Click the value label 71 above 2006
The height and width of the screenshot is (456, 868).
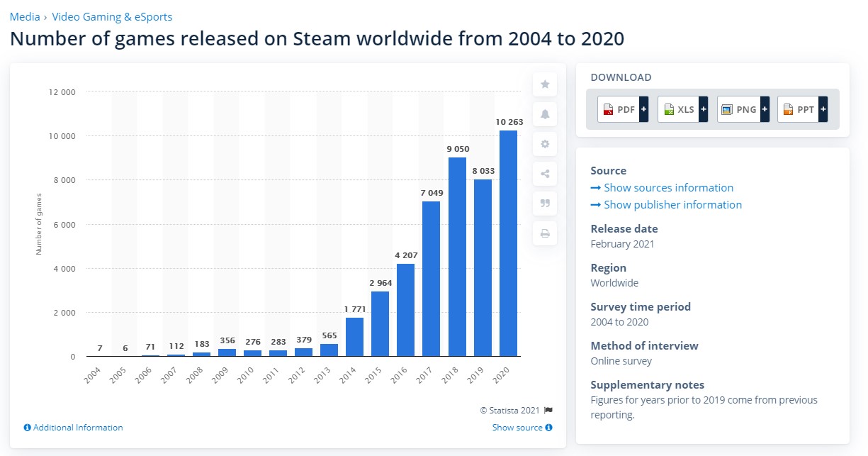coord(149,347)
